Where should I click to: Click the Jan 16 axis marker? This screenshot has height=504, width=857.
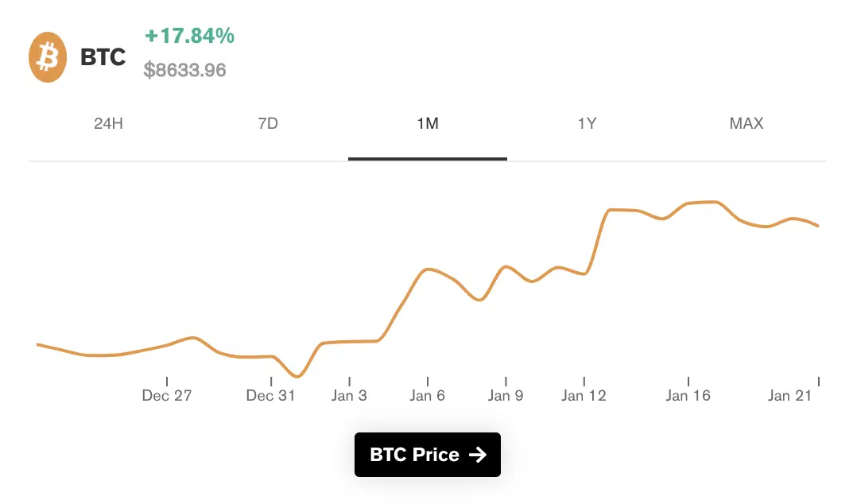click(688, 395)
